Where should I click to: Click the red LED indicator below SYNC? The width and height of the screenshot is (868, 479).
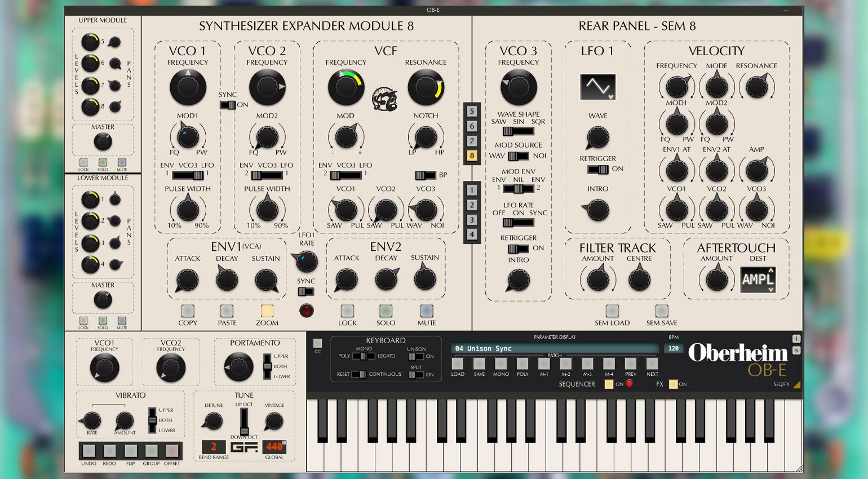coord(306,311)
